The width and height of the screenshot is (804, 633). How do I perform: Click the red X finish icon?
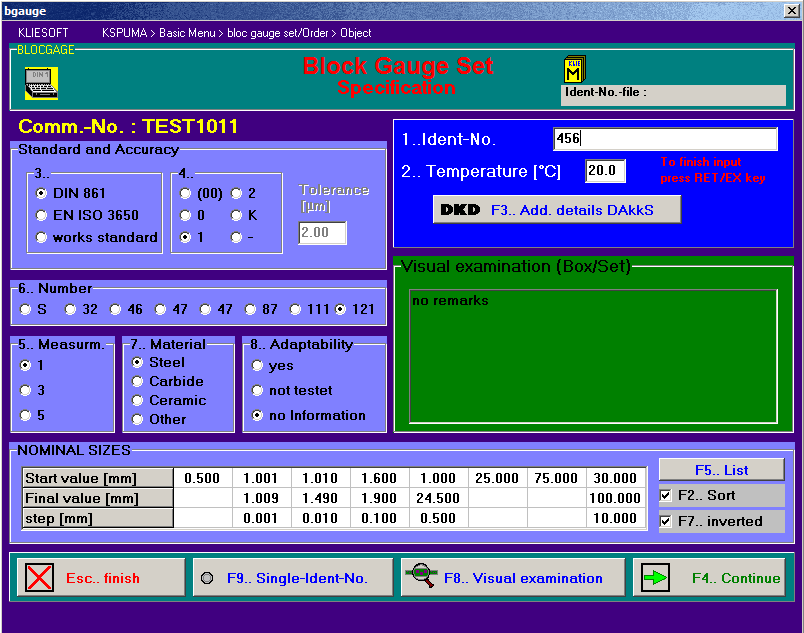[40, 578]
